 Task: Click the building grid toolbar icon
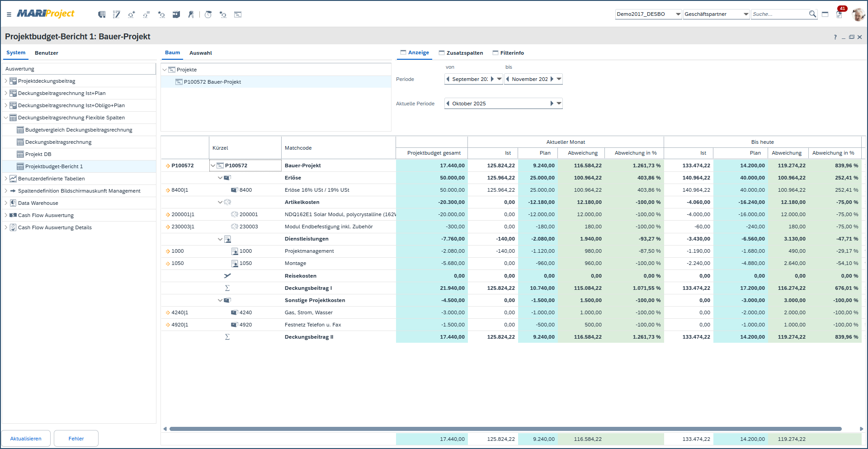coord(102,14)
